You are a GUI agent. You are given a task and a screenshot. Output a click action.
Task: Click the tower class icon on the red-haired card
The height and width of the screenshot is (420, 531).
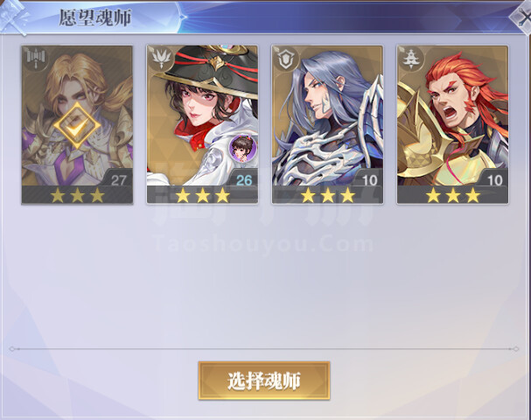coord(411,59)
